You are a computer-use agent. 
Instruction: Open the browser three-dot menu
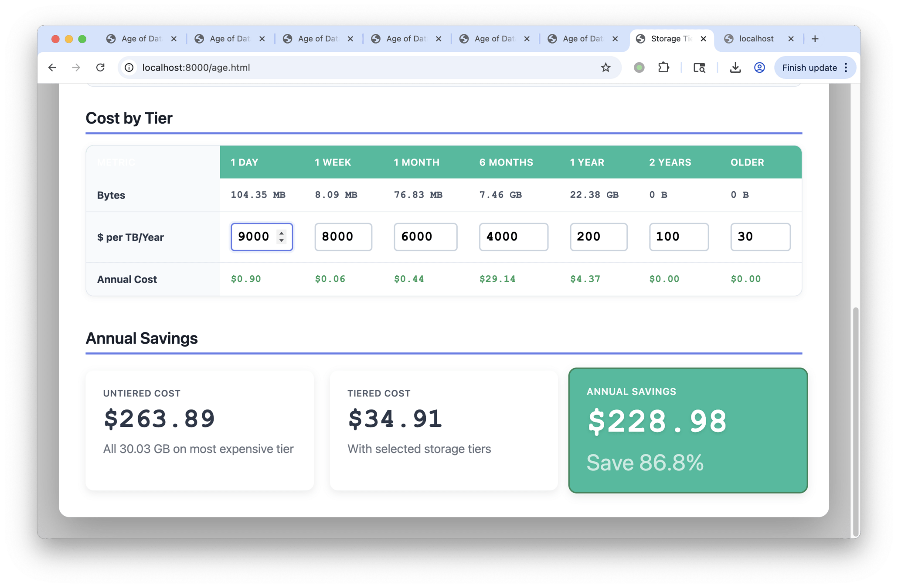[x=846, y=68]
